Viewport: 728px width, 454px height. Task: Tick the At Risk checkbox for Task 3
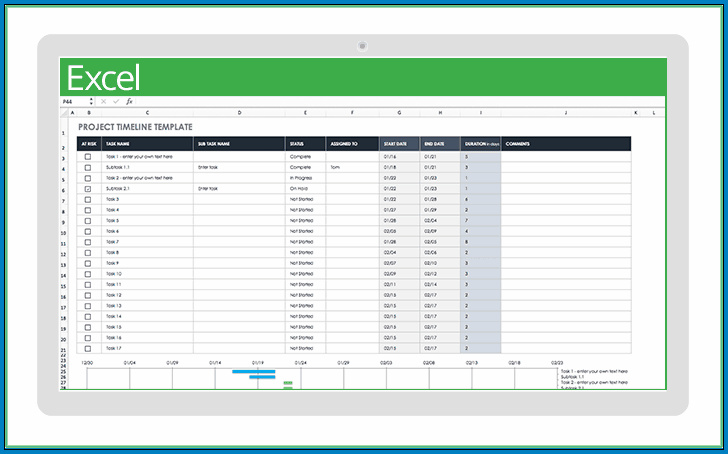click(88, 200)
